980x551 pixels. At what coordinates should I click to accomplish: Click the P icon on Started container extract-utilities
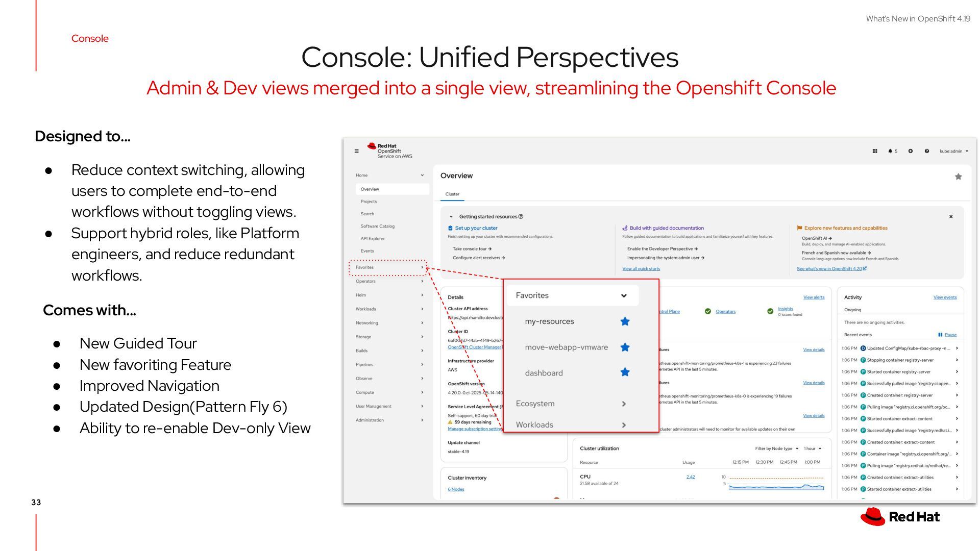[863, 489]
